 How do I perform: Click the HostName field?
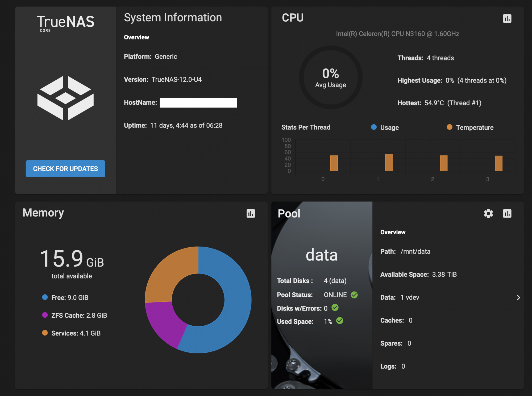coord(198,103)
